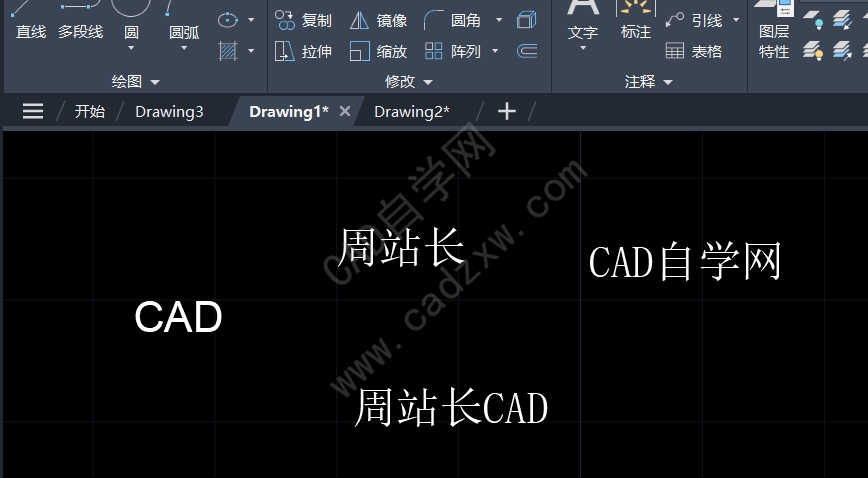The image size is (868, 478).
Task: Expand the 注释 panel
Action: [649, 82]
